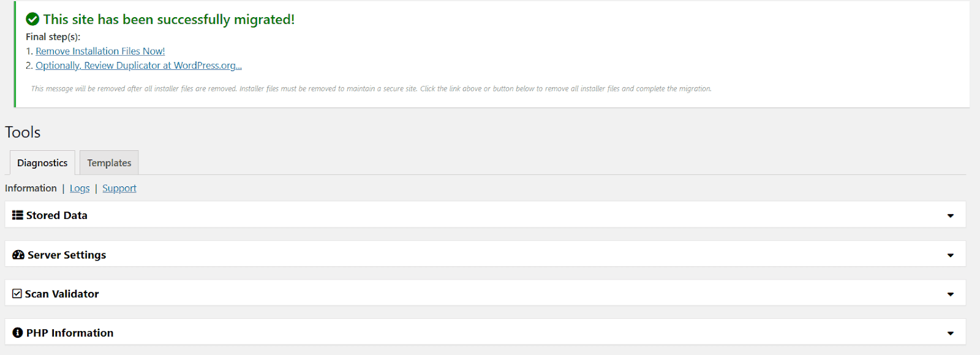Expand PHP Information panel arrow

[x=950, y=334]
